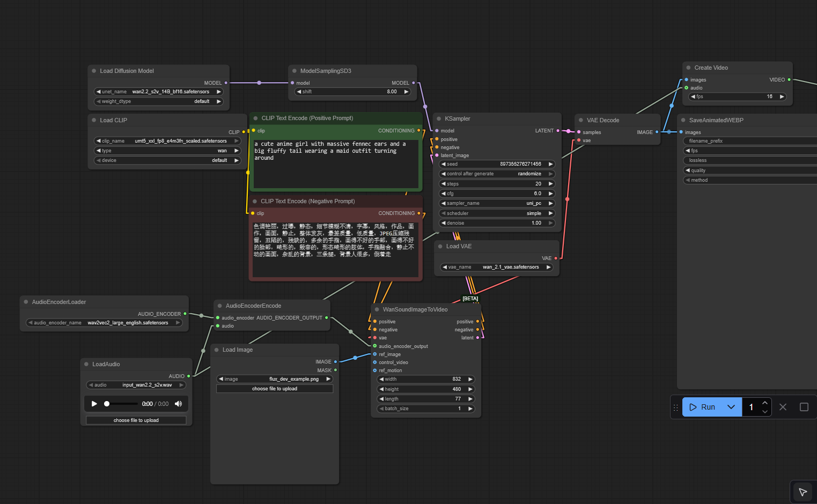The height and width of the screenshot is (504, 817).
Task: Increase width value in WanSoundImageToVideo
Action: [x=470, y=379]
